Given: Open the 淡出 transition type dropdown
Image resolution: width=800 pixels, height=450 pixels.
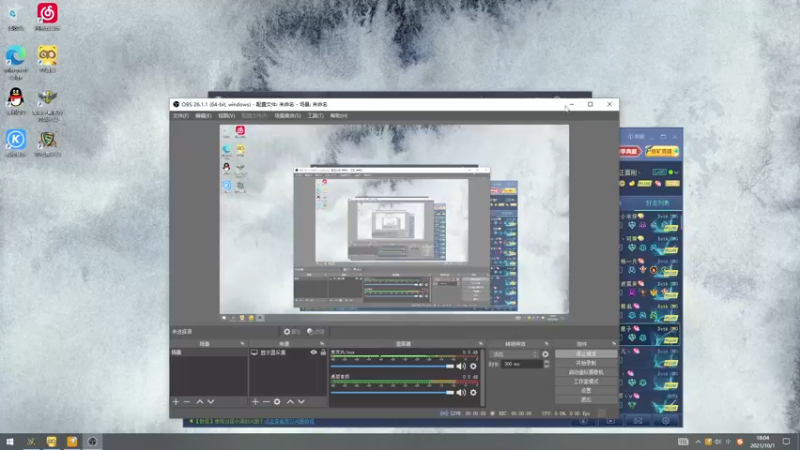Looking at the screenshot, I should tap(514, 354).
